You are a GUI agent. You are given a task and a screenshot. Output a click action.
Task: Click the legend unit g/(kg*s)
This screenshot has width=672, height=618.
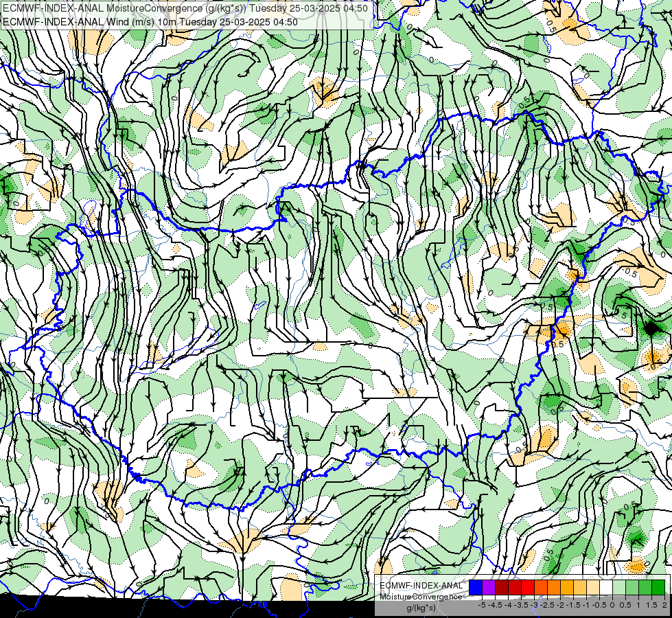pyautogui.click(x=421, y=608)
